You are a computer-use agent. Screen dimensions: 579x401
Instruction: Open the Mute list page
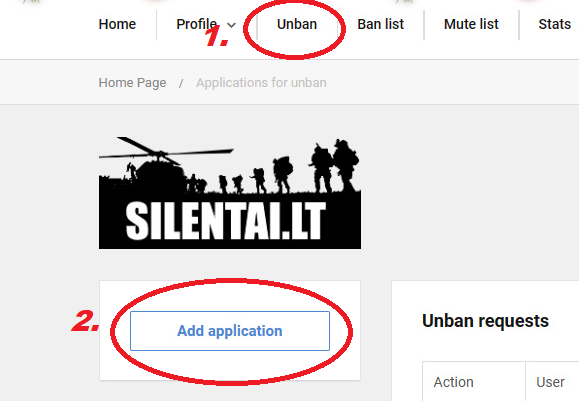pyautogui.click(x=471, y=24)
